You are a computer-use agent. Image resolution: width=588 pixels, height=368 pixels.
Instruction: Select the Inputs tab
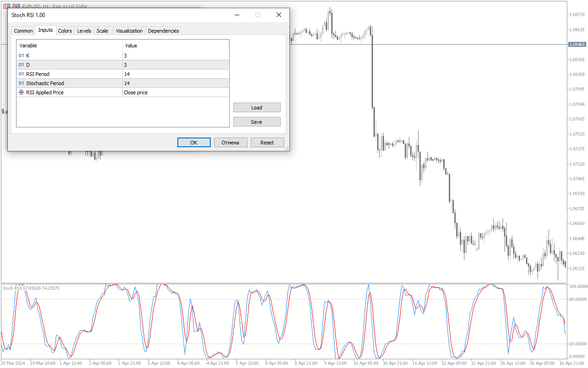pyautogui.click(x=45, y=30)
